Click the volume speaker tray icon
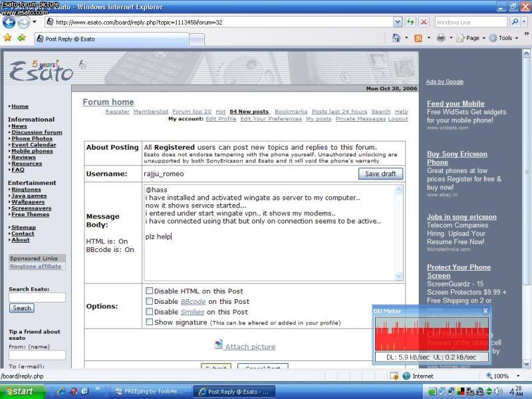Screen dimensions: 532x399 [x=499, y=392]
